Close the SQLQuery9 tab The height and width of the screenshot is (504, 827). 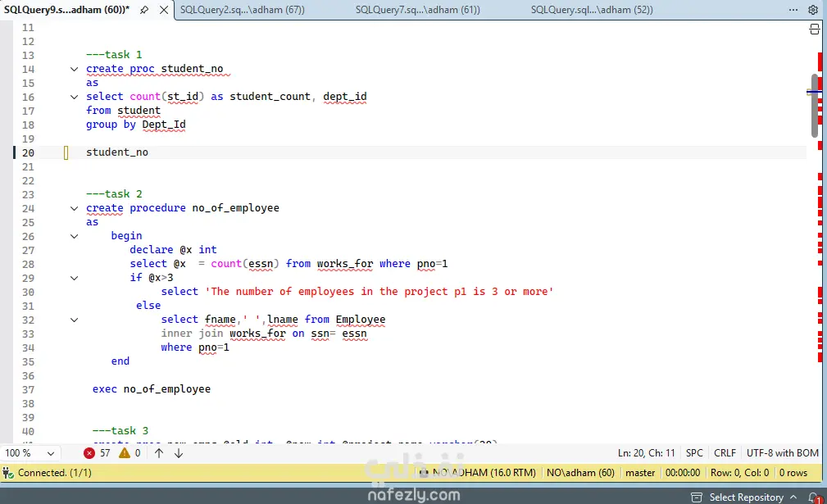[164, 10]
